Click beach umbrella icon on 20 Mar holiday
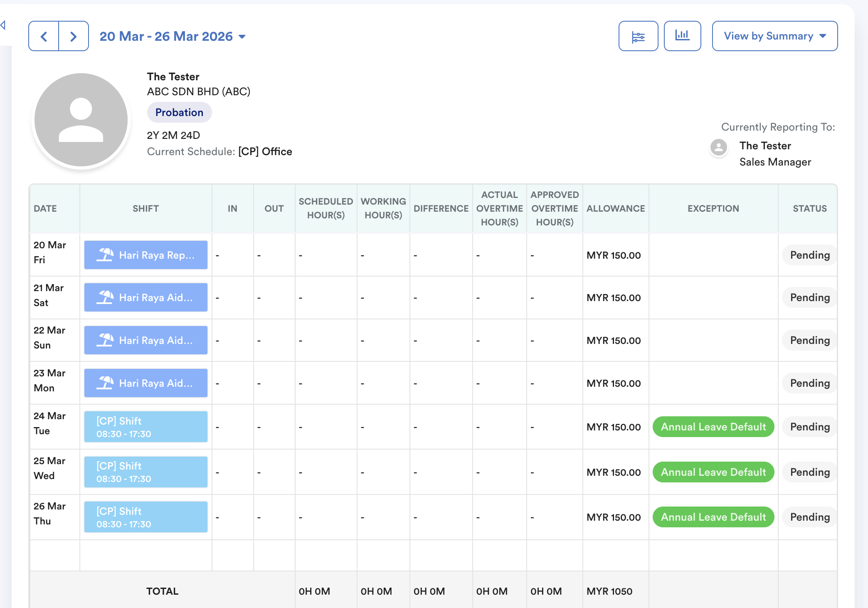Image resolution: width=868 pixels, height=608 pixels. click(x=105, y=255)
